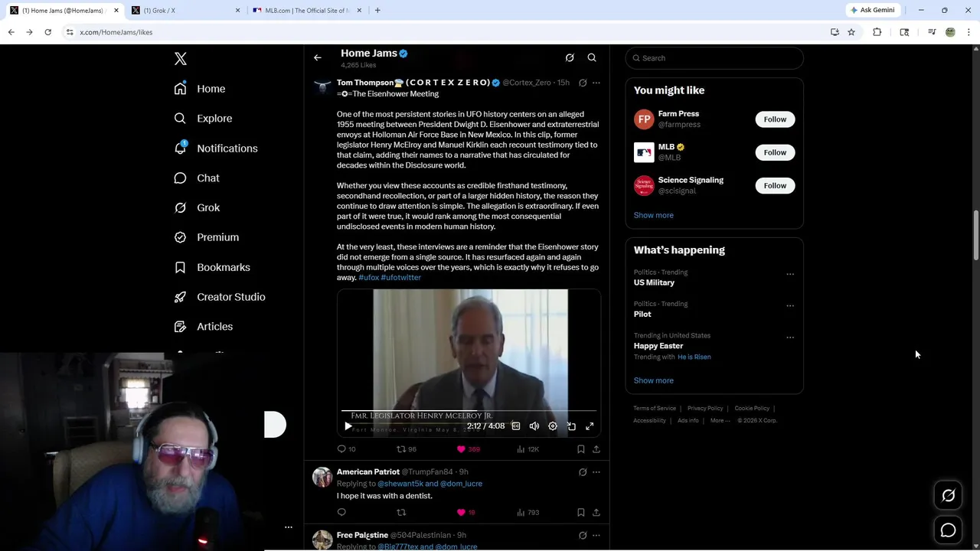Click Grok explain icon on Tom Thompson's post
The height and width of the screenshot is (551, 980).
[x=583, y=83]
